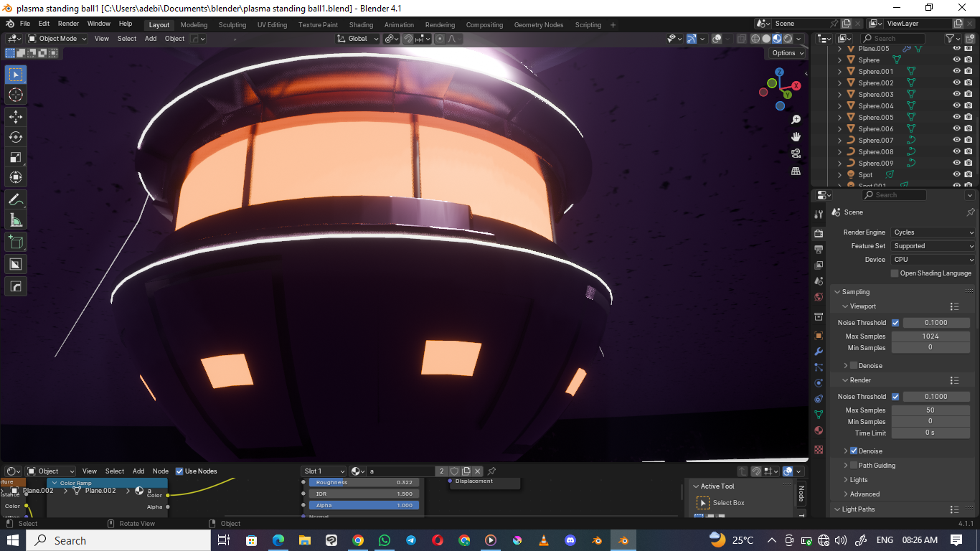
Task: Open the Physics properties tab
Action: [x=819, y=383]
